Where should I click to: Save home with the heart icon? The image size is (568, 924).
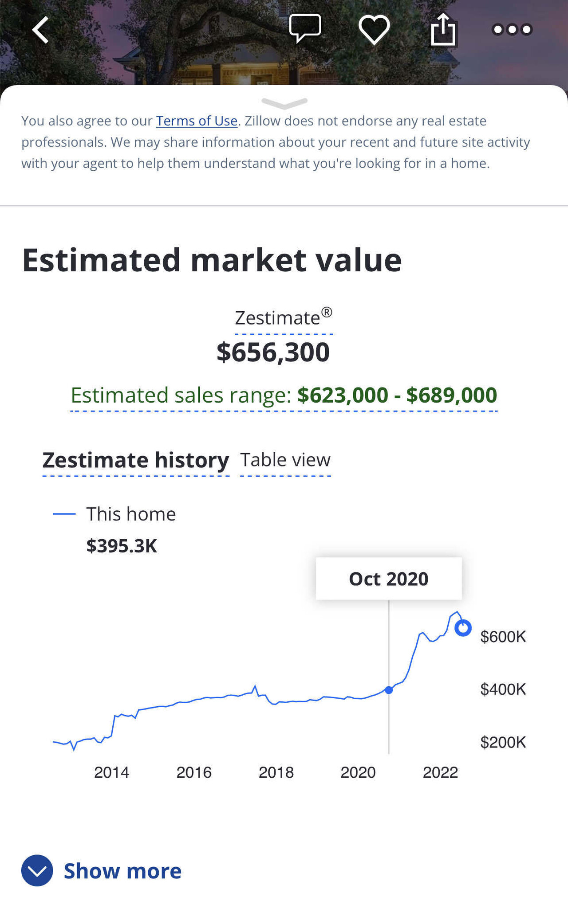click(x=374, y=30)
